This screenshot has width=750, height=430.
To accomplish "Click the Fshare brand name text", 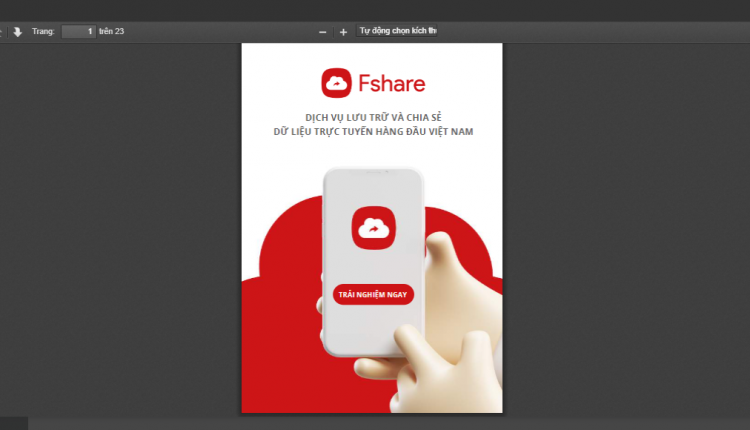I will pyautogui.click(x=392, y=84).
